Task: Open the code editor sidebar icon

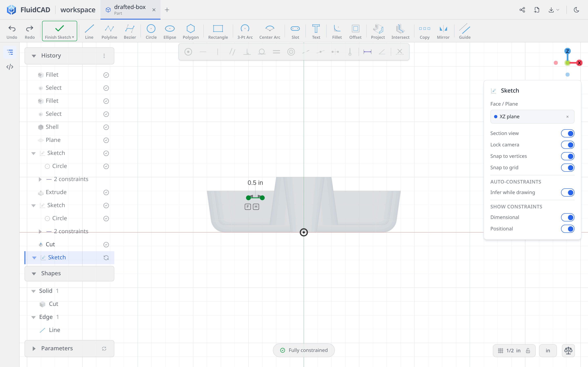Action: pos(10,67)
